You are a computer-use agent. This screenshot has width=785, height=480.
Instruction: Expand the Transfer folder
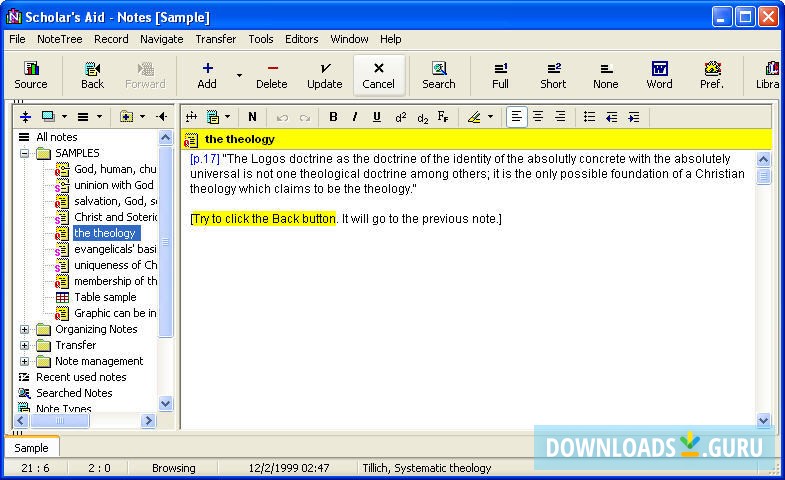click(x=25, y=345)
